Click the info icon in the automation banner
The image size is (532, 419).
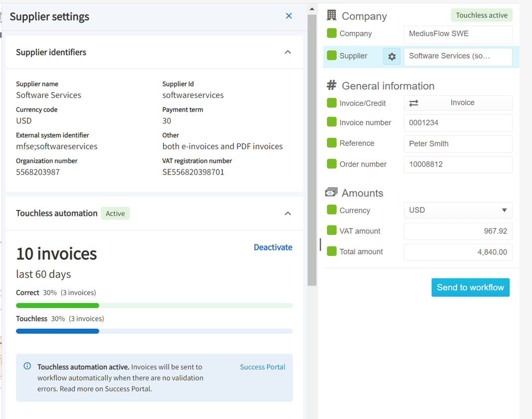coord(27,366)
